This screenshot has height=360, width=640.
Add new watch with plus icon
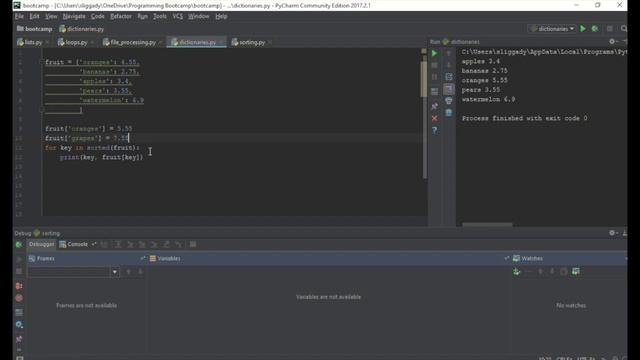tap(517, 271)
